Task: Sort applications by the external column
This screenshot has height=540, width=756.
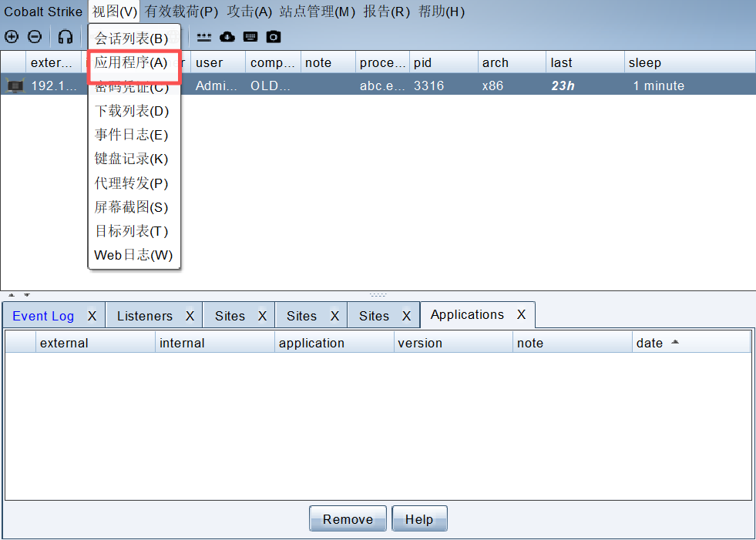Action: click(x=96, y=343)
